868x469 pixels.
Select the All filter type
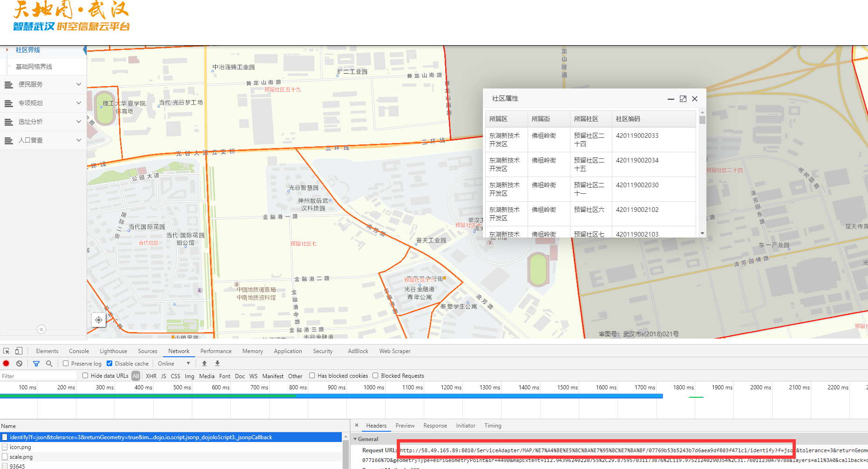click(136, 376)
